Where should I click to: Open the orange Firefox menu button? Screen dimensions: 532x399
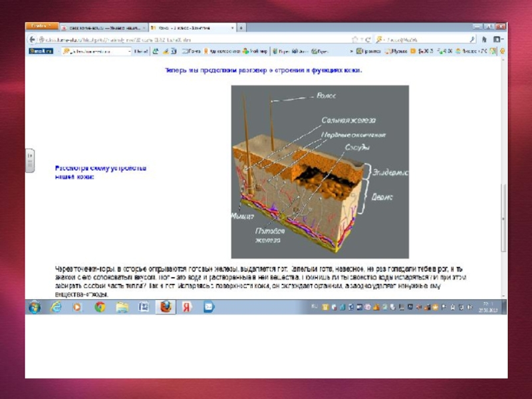point(41,26)
